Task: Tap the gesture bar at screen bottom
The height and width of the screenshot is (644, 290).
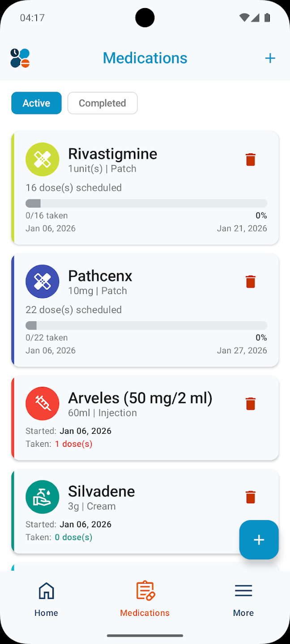Action: tap(145, 635)
